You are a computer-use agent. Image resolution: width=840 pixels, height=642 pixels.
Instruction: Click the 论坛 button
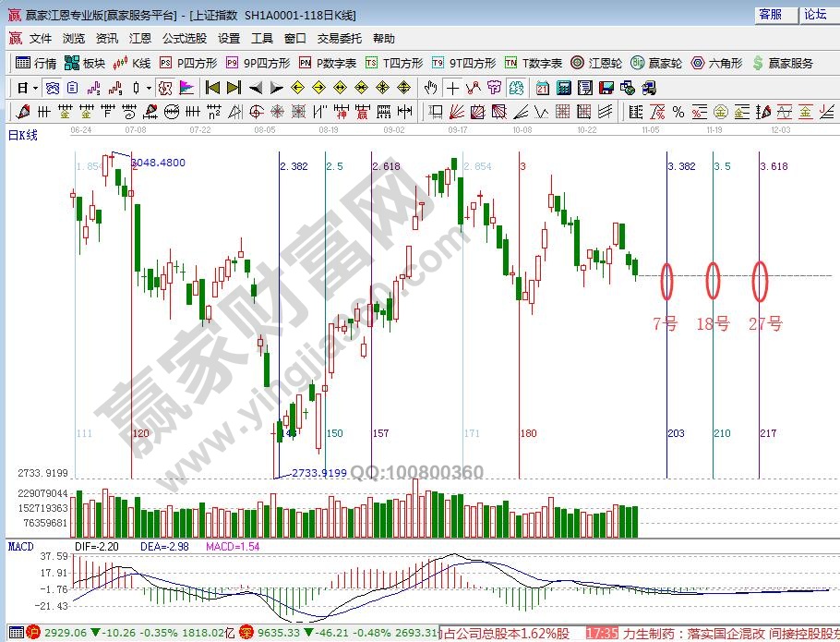point(815,14)
